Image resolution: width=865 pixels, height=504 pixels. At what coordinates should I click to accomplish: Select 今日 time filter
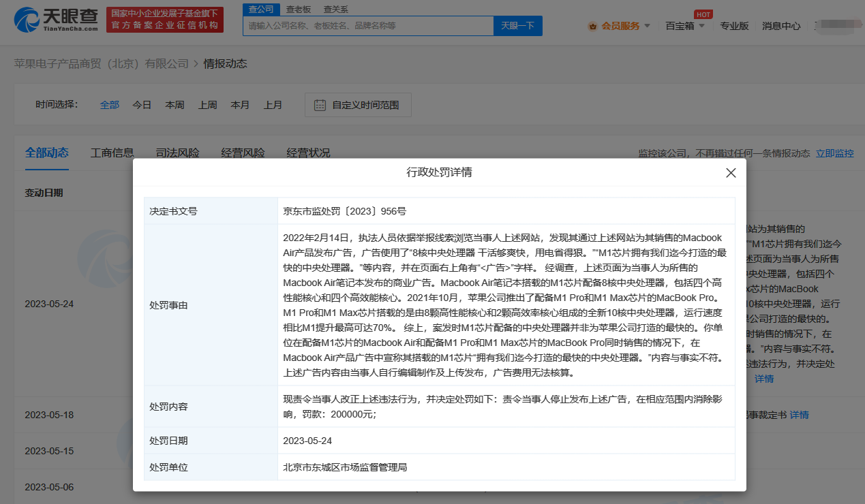click(x=142, y=105)
